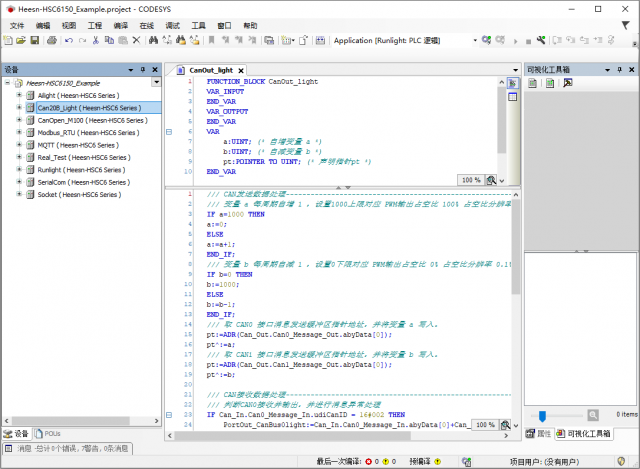
Task: Pin the 设备 devices panel
Action: click(x=142, y=69)
